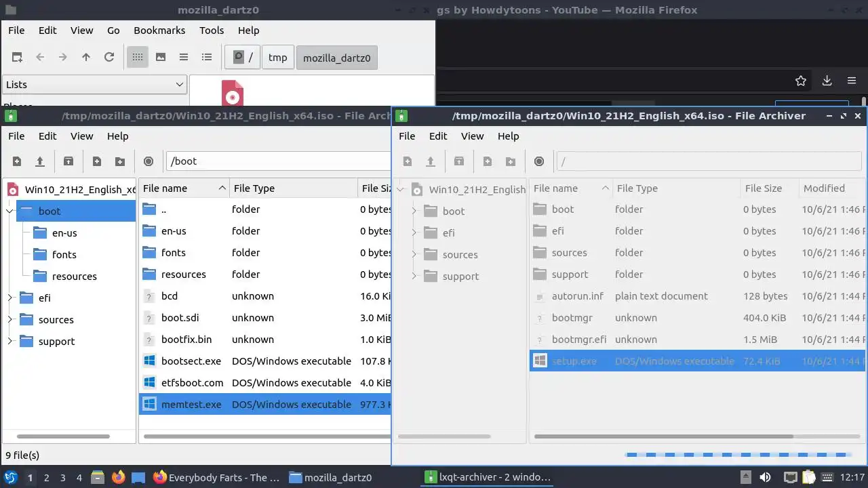Click extract icon in front archiver toolbar
This screenshot has height=488, width=868.
coord(459,161)
